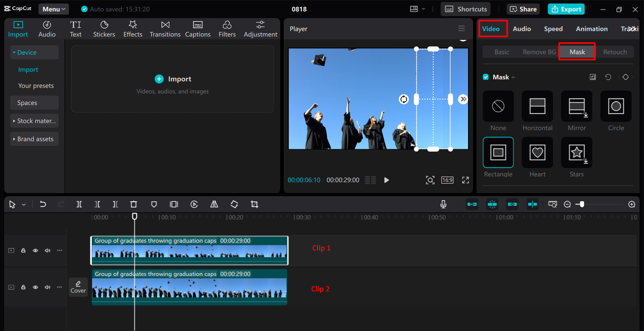Image resolution: width=644 pixels, height=331 pixels.
Task: Click Import to add media files
Action: (173, 79)
